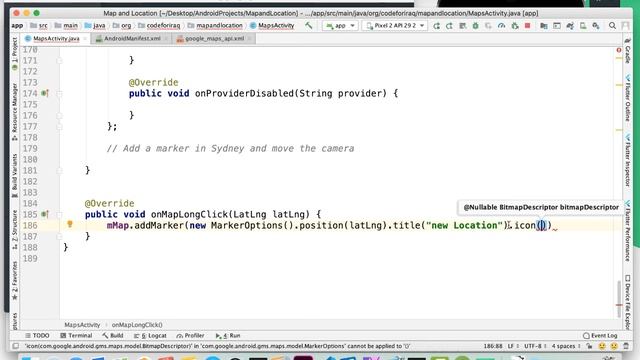Close the AndroidManifest.xml tab

pos(166,38)
